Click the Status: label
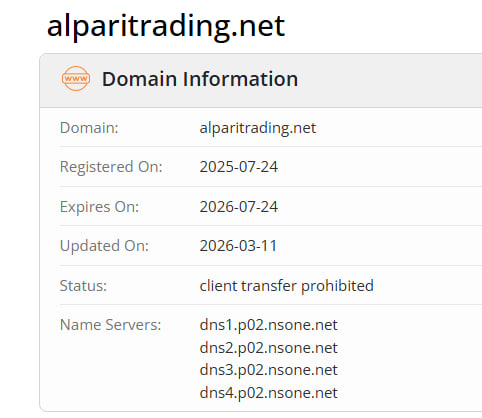 coord(83,286)
